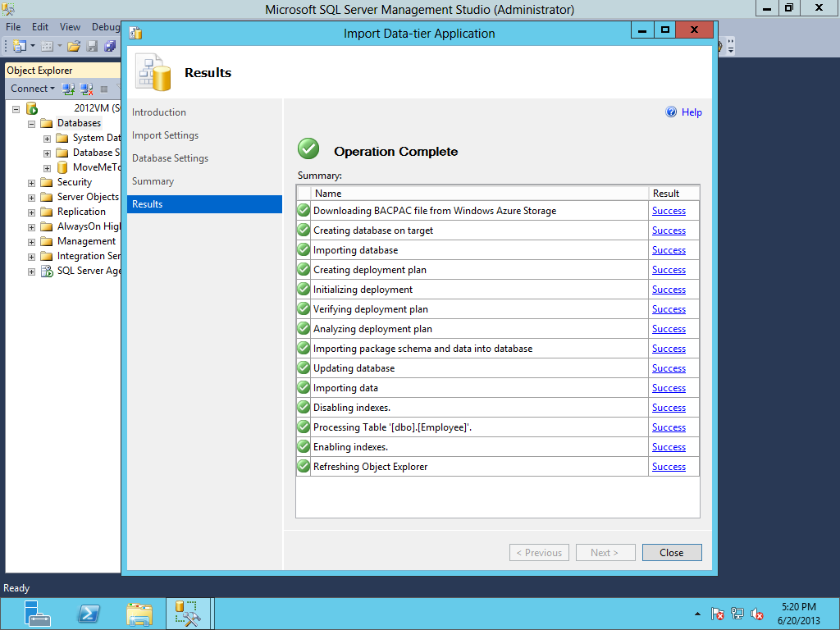Open the View menu
Viewport: 840px width, 630px height.
70,27
